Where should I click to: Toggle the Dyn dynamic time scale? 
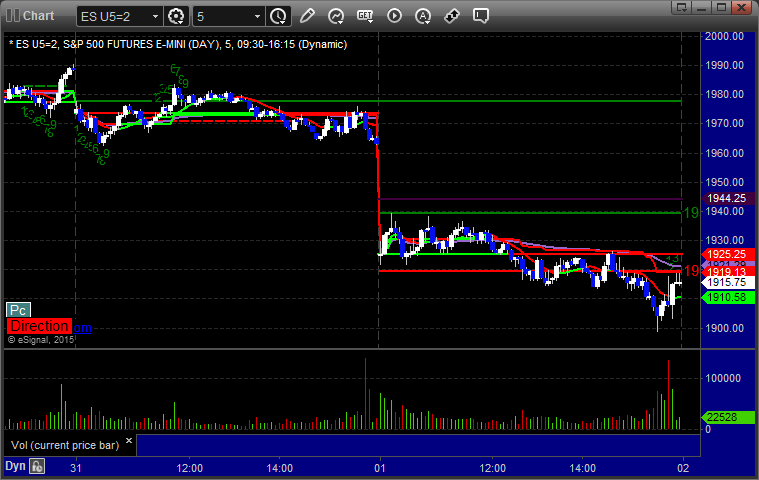coord(15,466)
